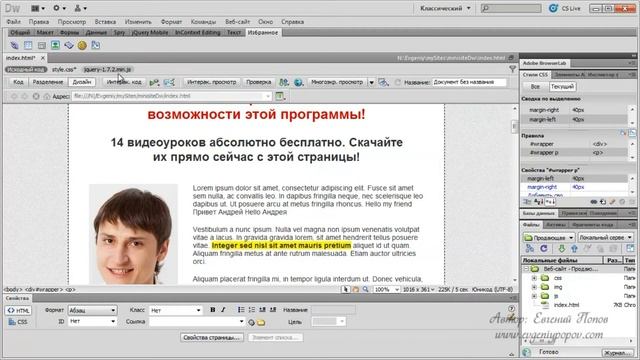Open the Link field dropdown arrow

pos(241,322)
